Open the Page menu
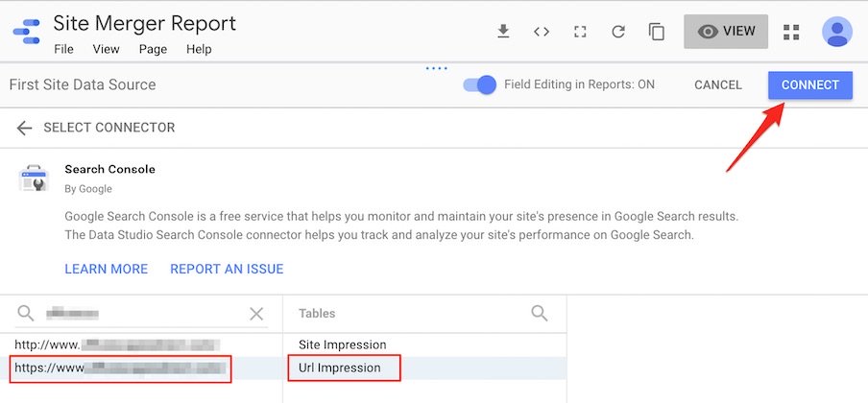This screenshot has height=403, width=868. (153, 49)
